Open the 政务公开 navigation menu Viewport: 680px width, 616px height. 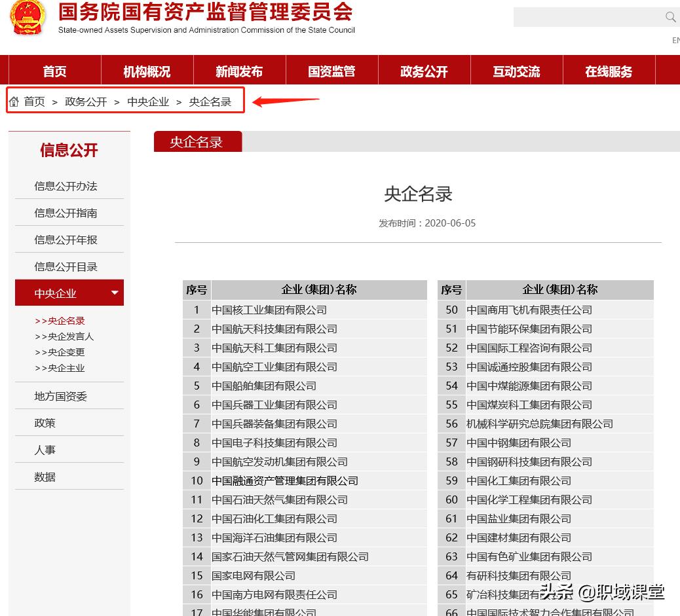coord(424,71)
